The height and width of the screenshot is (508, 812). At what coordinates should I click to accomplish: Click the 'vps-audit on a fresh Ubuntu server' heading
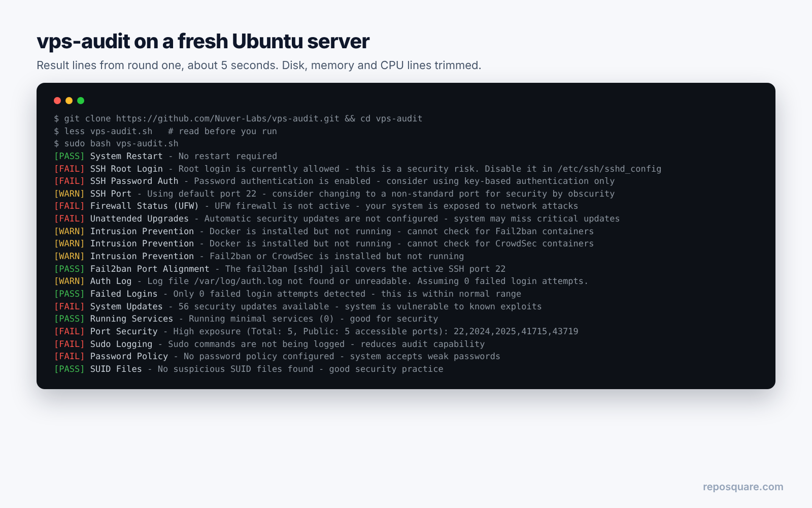coord(203,41)
